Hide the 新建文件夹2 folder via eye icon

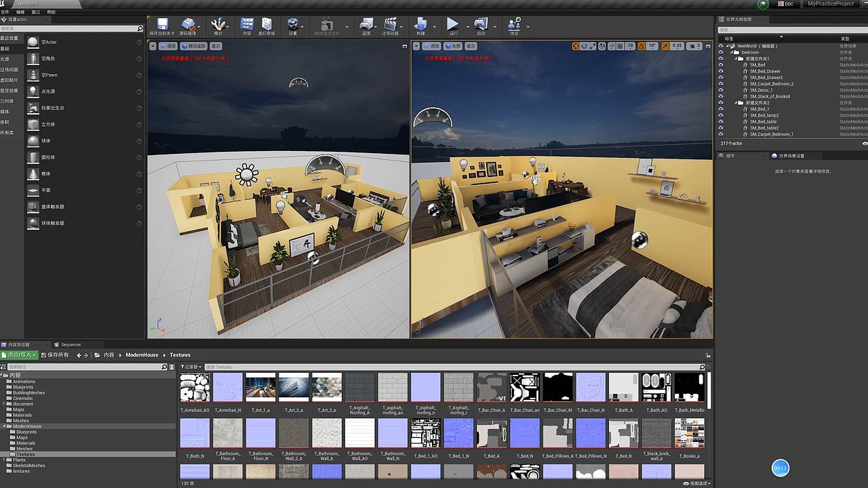[x=721, y=102]
